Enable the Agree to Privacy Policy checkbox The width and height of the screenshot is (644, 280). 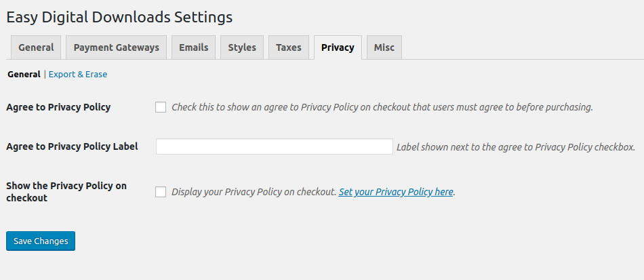point(161,107)
